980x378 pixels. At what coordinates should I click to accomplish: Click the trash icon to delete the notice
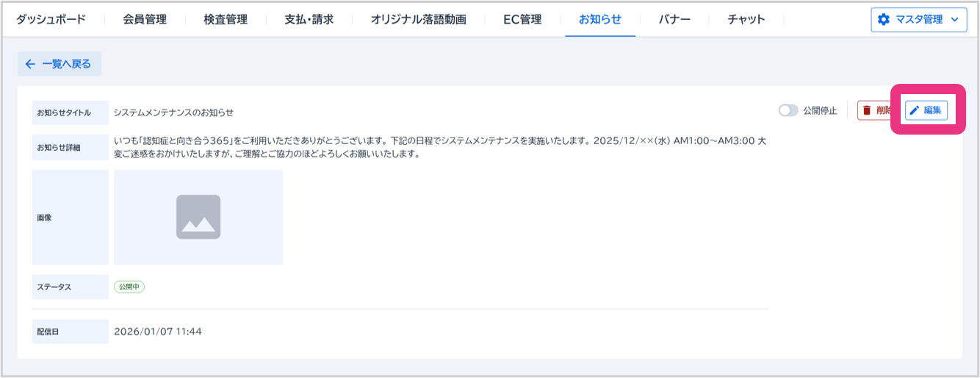coord(867,110)
